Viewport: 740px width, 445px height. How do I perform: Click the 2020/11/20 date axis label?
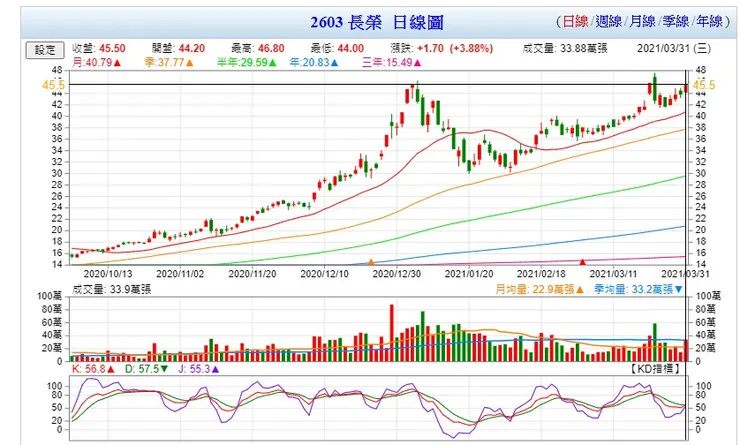point(252,274)
